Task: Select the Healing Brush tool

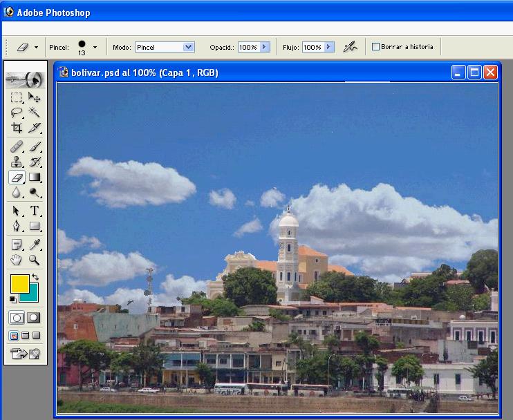Action: point(17,146)
